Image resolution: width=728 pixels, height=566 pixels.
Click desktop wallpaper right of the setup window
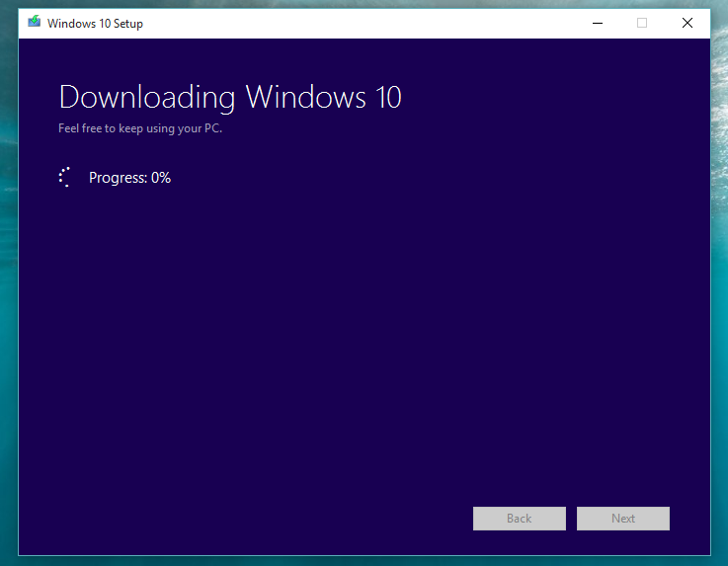tap(719, 296)
